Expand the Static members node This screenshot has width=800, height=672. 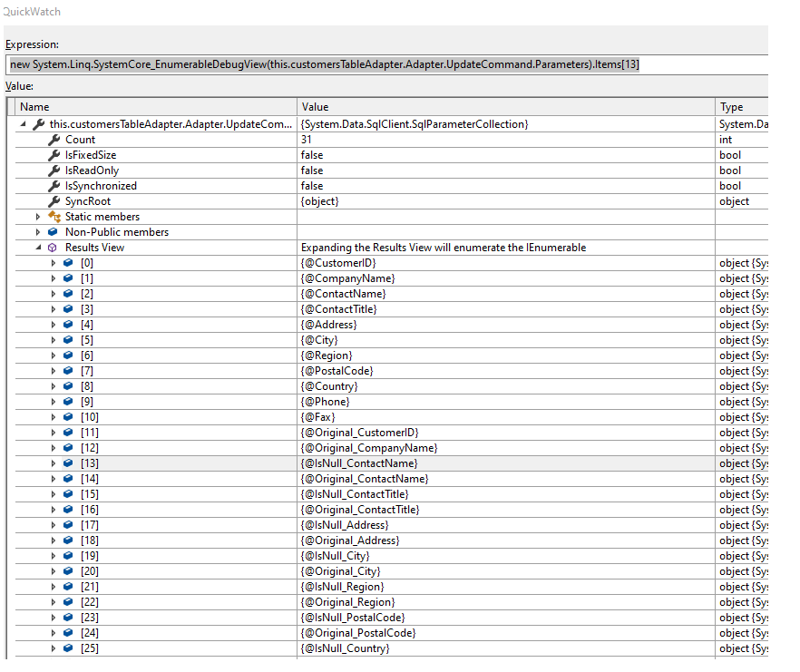pyautogui.click(x=38, y=217)
